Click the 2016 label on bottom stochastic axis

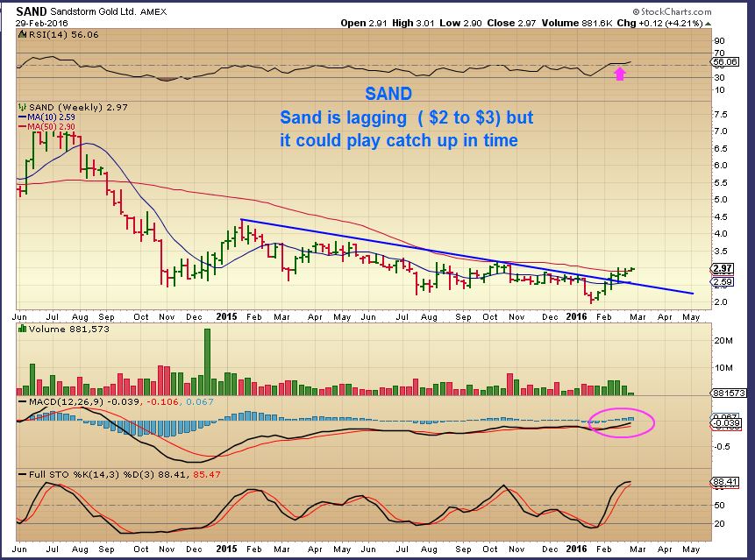tap(576, 549)
